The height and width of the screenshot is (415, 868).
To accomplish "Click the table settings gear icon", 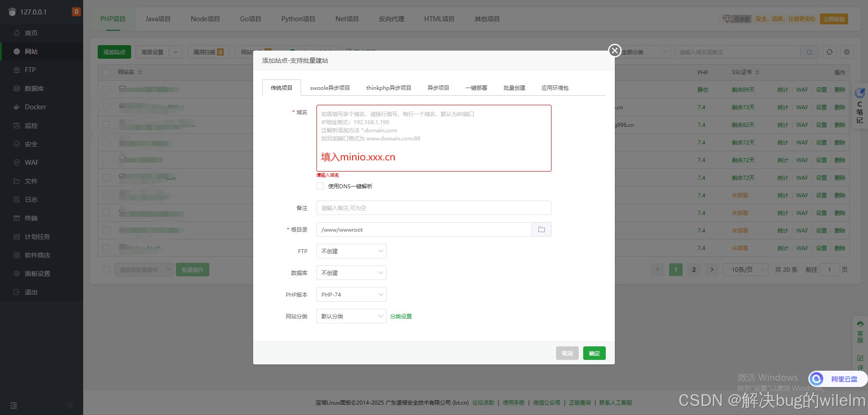I will point(847,52).
